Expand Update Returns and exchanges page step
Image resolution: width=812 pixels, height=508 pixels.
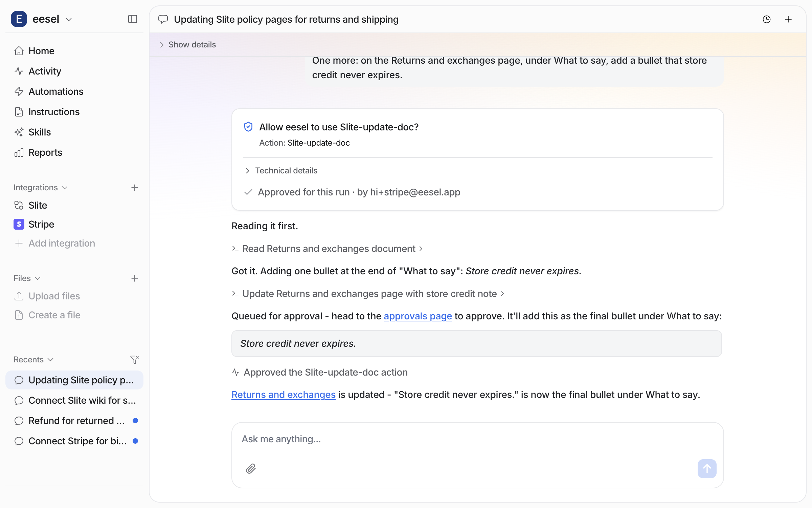[368, 294]
